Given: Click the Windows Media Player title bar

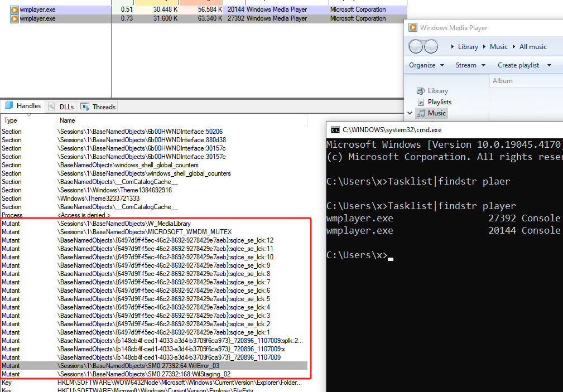Looking at the screenshot, I should (x=484, y=28).
